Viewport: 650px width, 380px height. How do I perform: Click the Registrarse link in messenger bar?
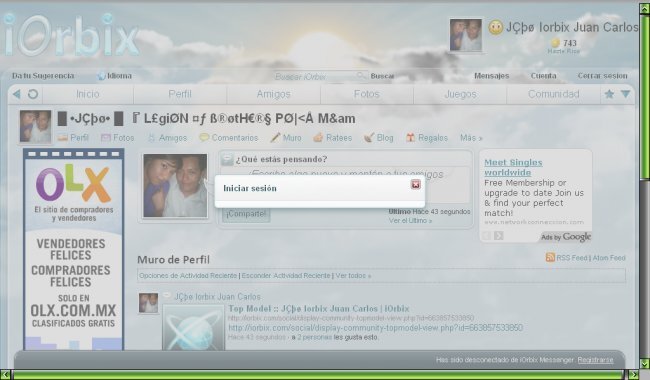click(595, 360)
